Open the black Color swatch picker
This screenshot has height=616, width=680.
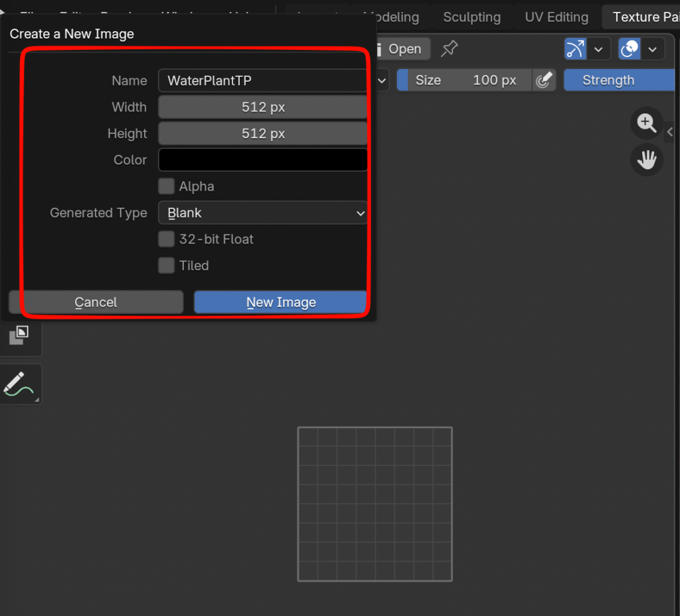coord(263,160)
